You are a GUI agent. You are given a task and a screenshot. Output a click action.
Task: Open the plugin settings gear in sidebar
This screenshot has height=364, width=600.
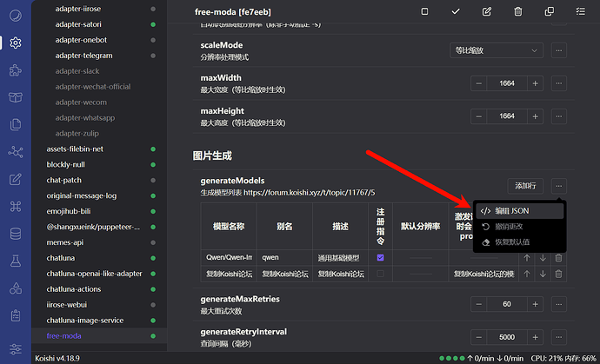tap(16, 42)
